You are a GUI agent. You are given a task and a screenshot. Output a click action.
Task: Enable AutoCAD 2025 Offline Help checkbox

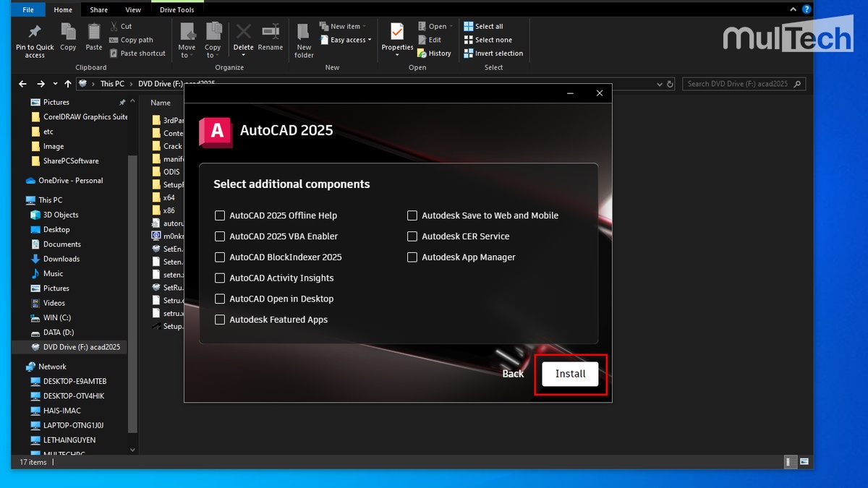(220, 215)
